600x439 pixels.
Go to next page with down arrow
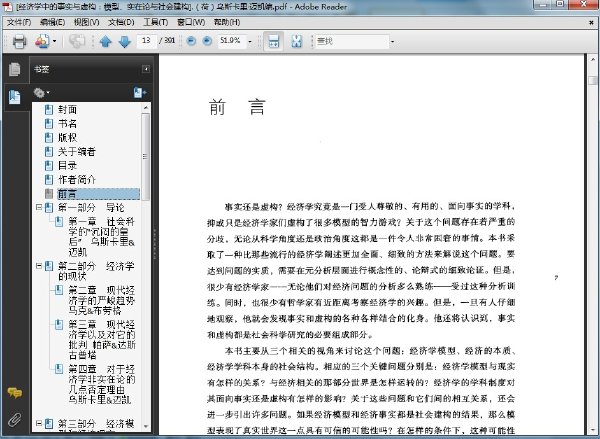pos(125,41)
